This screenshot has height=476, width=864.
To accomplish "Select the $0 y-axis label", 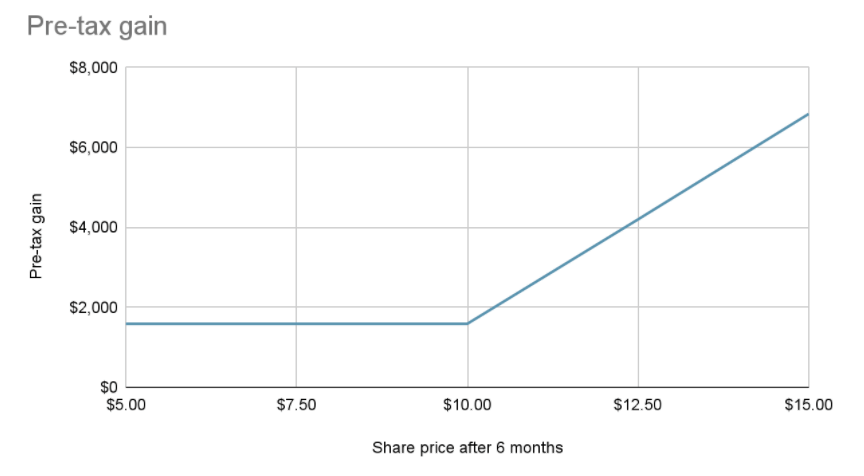I will point(105,387).
